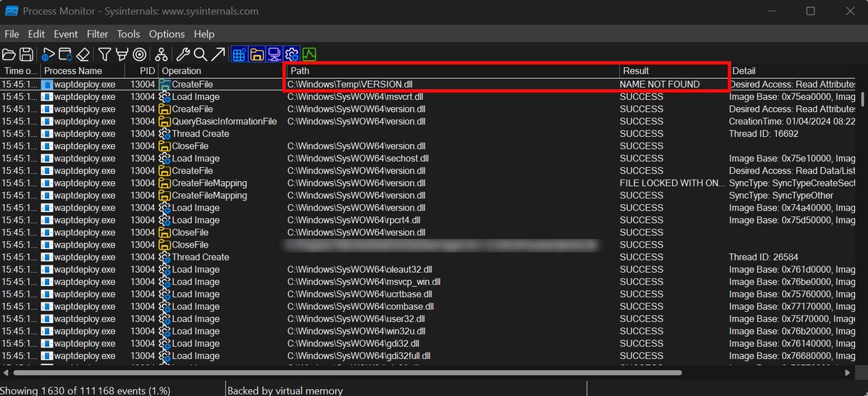868x396 pixels.
Task: Click the Thread ID: 16692 detail
Action: [762, 134]
